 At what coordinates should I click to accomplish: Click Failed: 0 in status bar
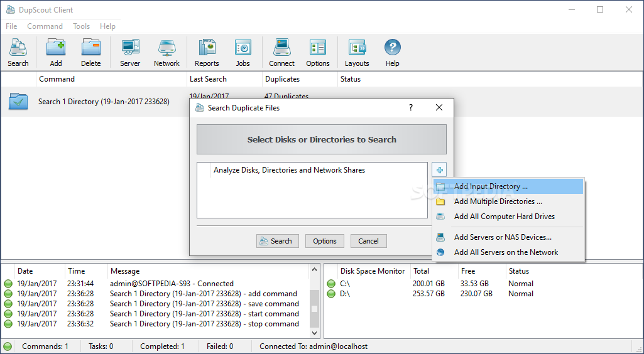[x=219, y=346]
